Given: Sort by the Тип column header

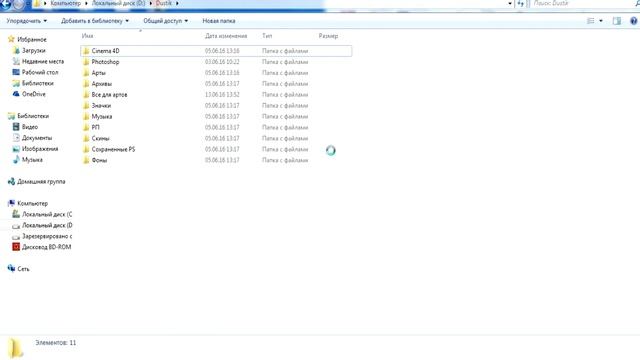Looking at the screenshot, I should point(267,36).
